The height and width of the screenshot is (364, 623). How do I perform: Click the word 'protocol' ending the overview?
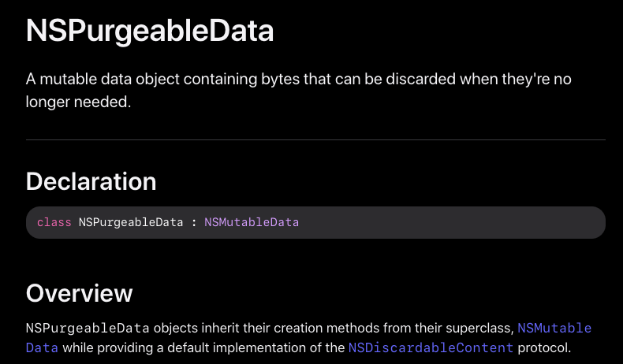point(543,347)
